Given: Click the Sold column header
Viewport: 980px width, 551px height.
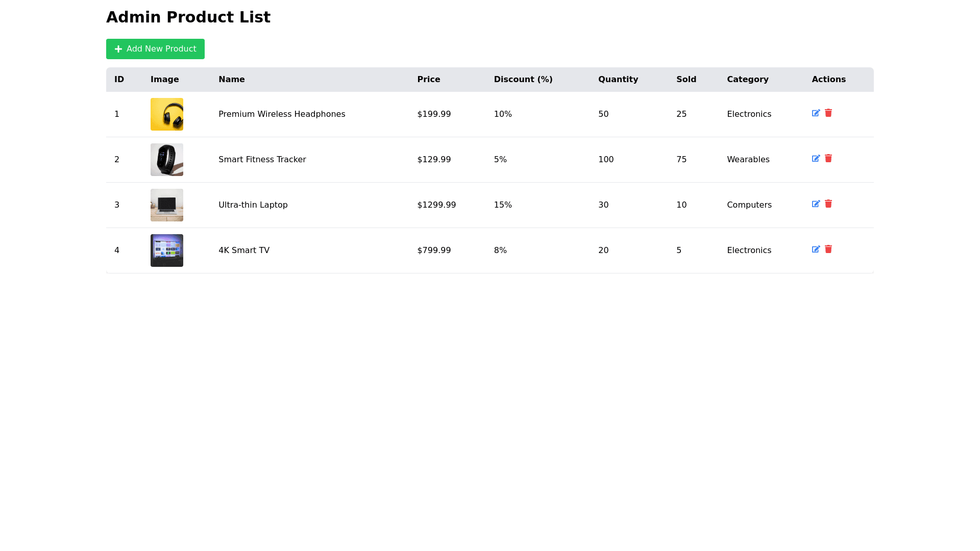Looking at the screenshot, I should [686, 80].
